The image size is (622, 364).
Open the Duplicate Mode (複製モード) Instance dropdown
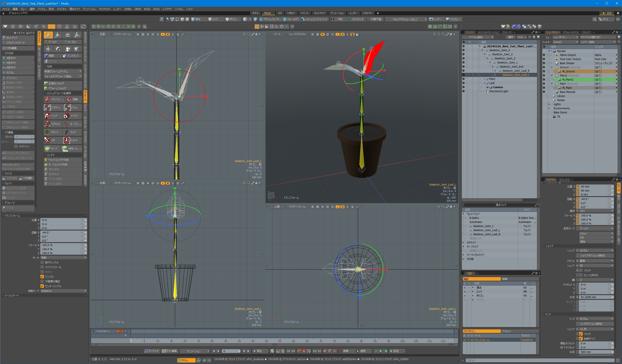tap(63, 291)
